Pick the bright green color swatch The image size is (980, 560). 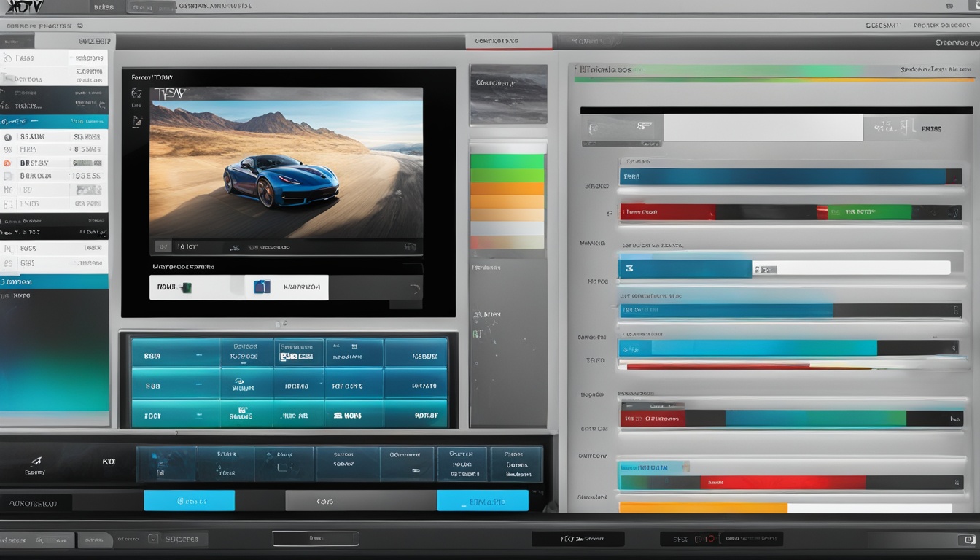507,161
